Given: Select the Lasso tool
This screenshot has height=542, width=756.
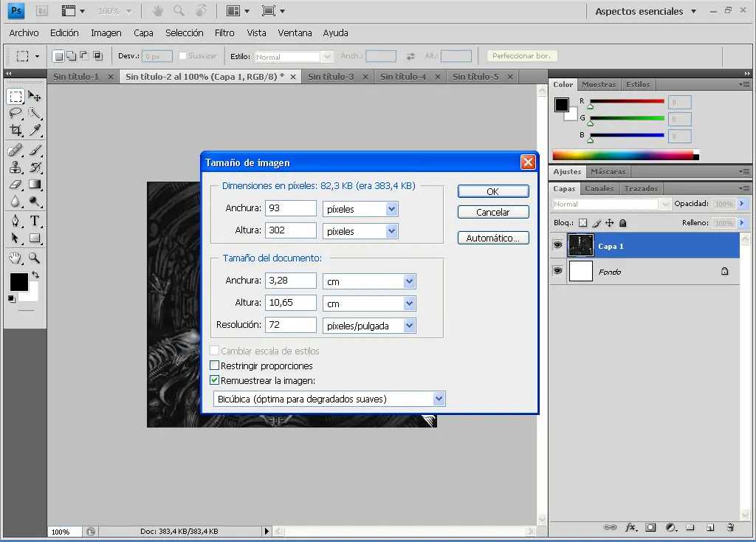Looking at the screenshot, I should 16,113.
